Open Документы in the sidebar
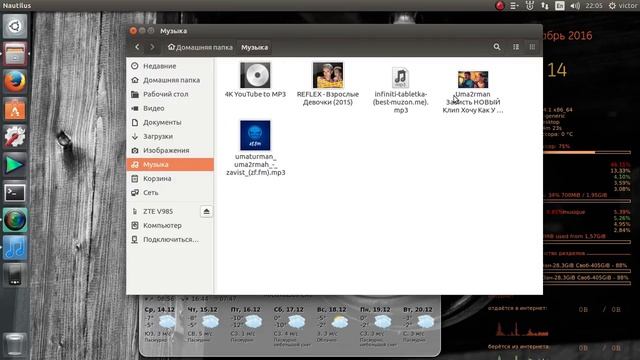Viewport: 640px width, 360px height. click(x=170, y=122)
